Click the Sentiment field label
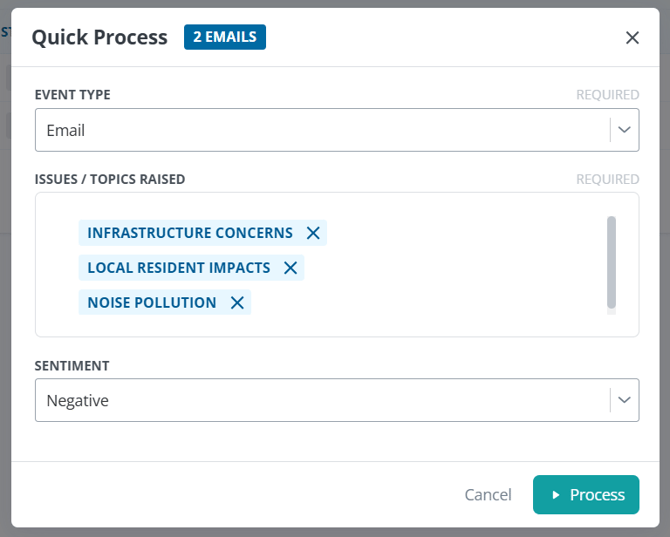The image size is (670, 537). 72,366
